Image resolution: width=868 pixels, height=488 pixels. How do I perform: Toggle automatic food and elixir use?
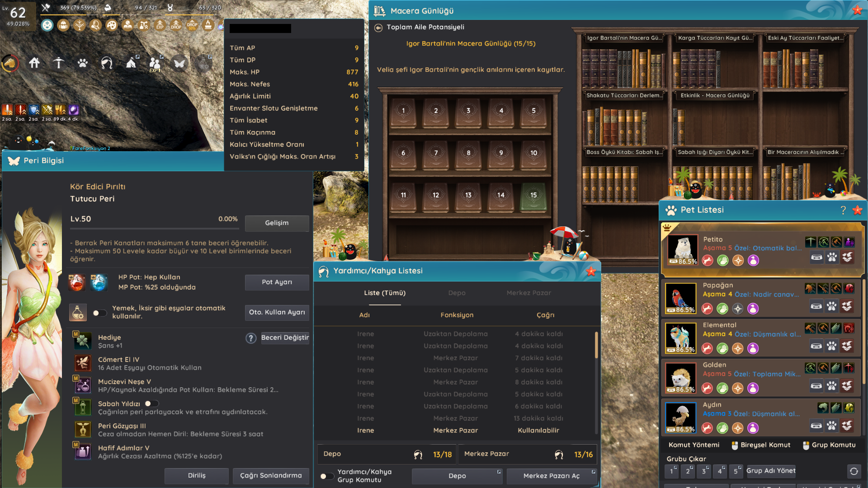coord(99,313)
